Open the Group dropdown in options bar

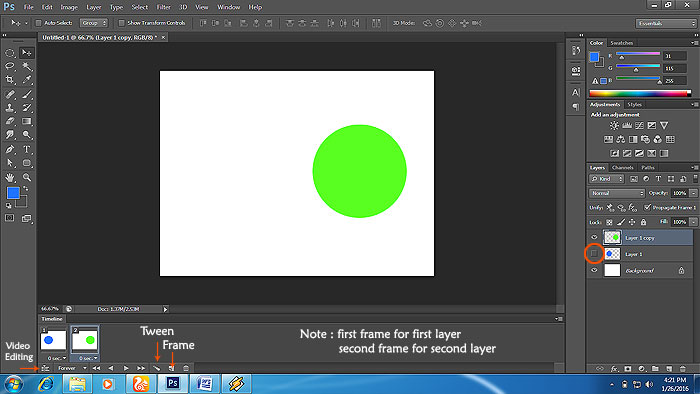(94, 23)
